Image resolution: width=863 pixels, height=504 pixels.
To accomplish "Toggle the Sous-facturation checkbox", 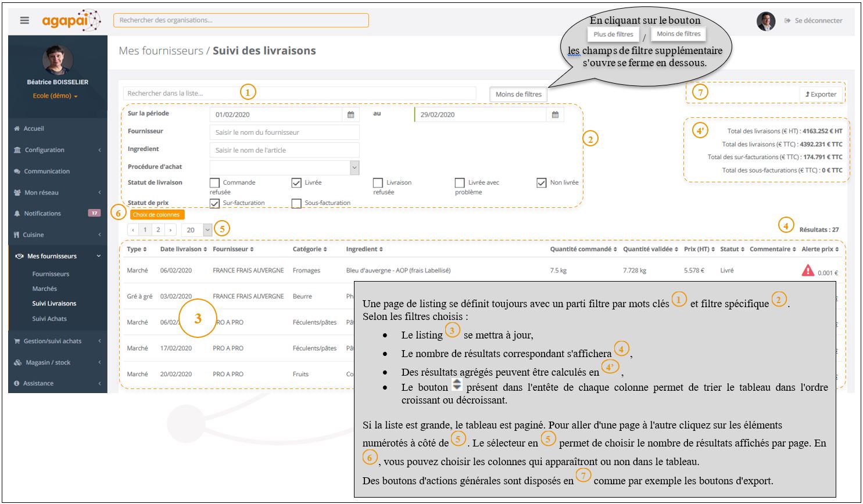I will pyautogui.click(x=296, y=203).
